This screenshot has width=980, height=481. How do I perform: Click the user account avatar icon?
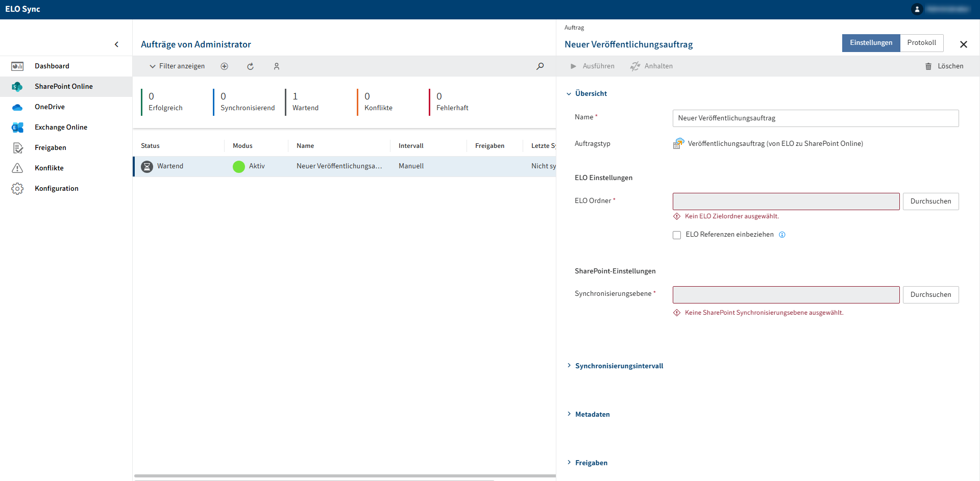917,9
